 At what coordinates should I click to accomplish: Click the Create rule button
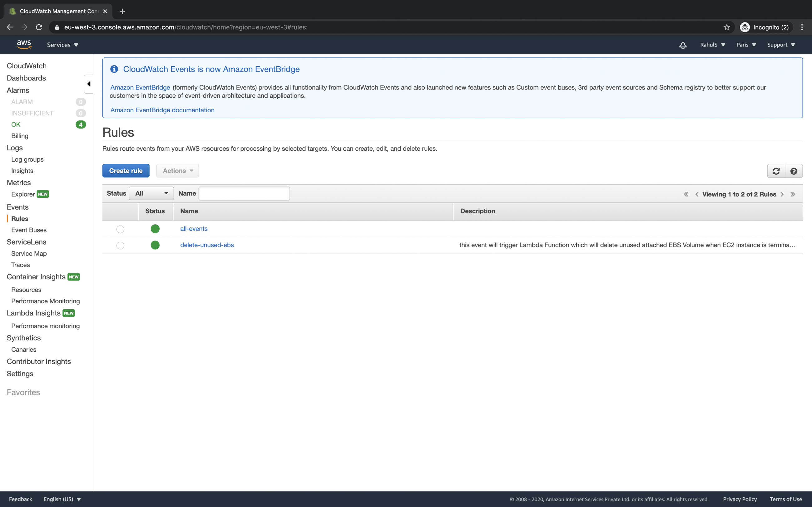126,170
